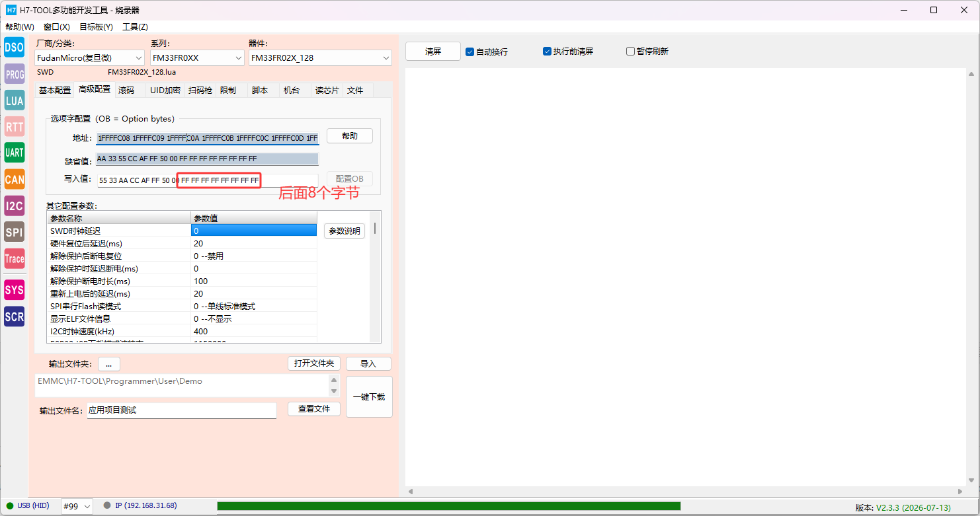This screenshot has width=980, height=516.
Task: Open the 目标板(Y) menu
Action: click(x=96, y=27)
